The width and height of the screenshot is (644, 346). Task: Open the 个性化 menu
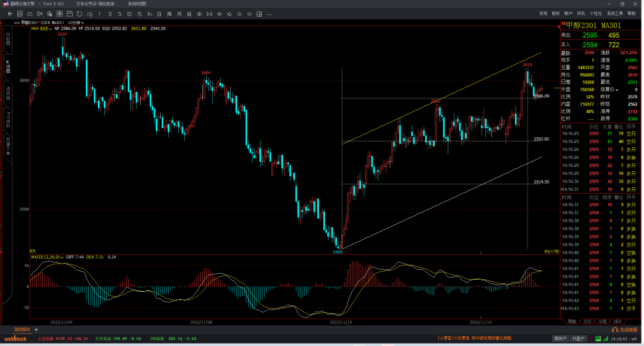coord(596,14)
